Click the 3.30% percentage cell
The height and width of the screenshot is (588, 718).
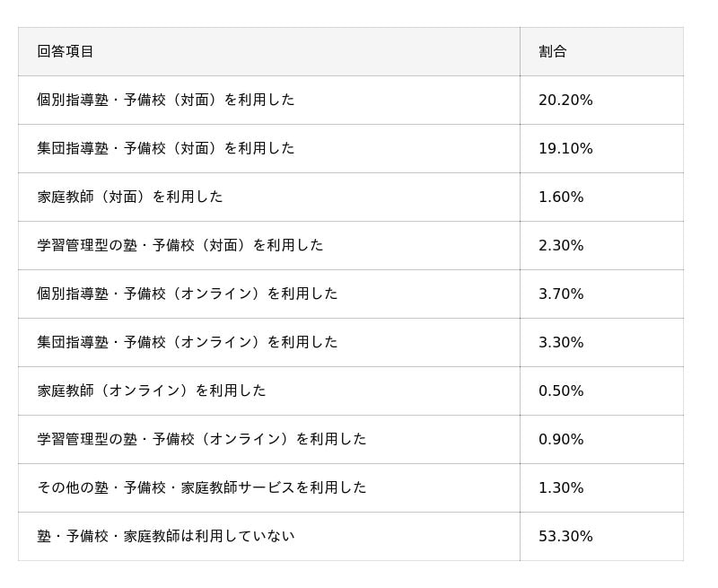click(561, 342)
